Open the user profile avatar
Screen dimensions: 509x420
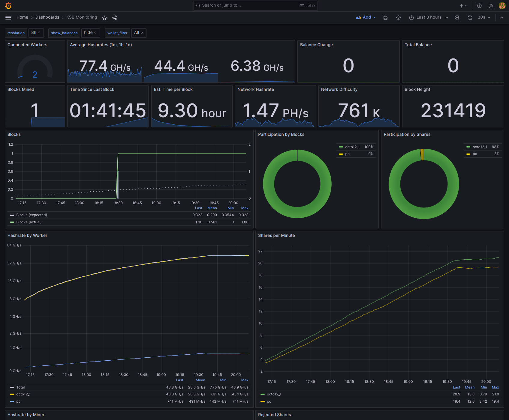[x=502, y=6]
